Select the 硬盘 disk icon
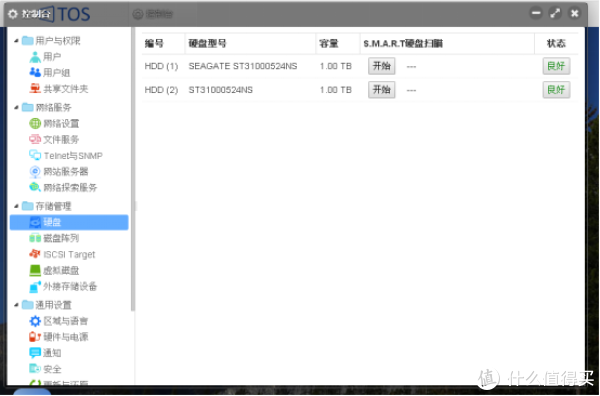The width and height of the screenshot is (600, 396). click(35, 222)
